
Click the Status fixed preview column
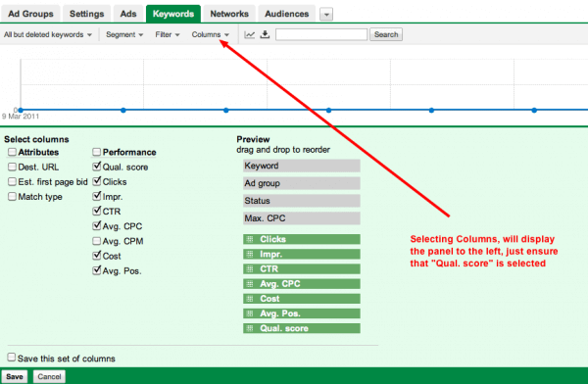tap(302, 201)
